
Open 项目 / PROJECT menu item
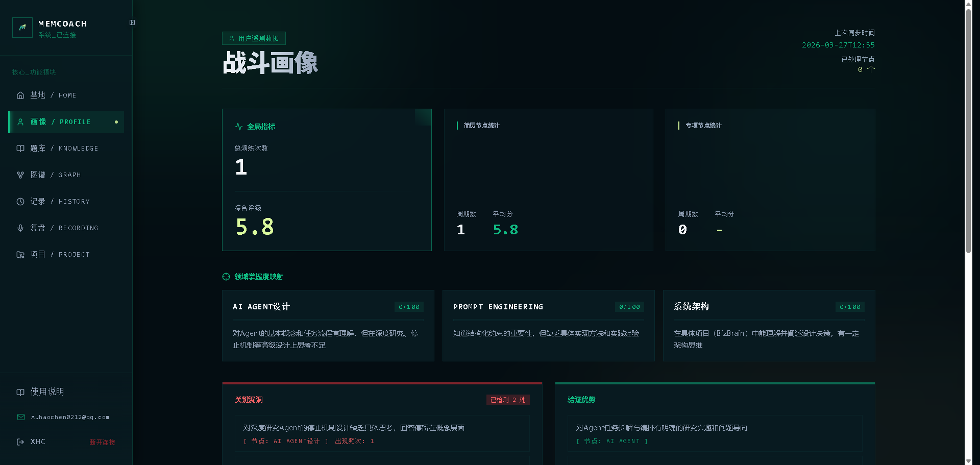(66, 255)
